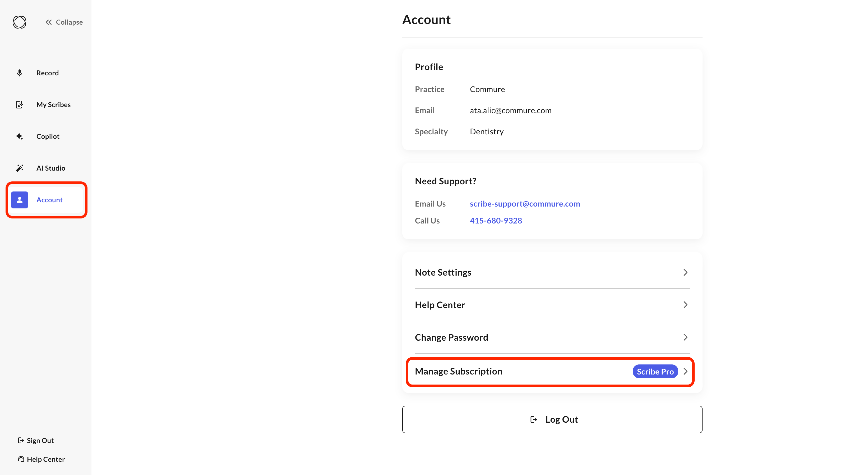
Task: Open Copilot from the sidebar
Action: [x=45, y=136]
